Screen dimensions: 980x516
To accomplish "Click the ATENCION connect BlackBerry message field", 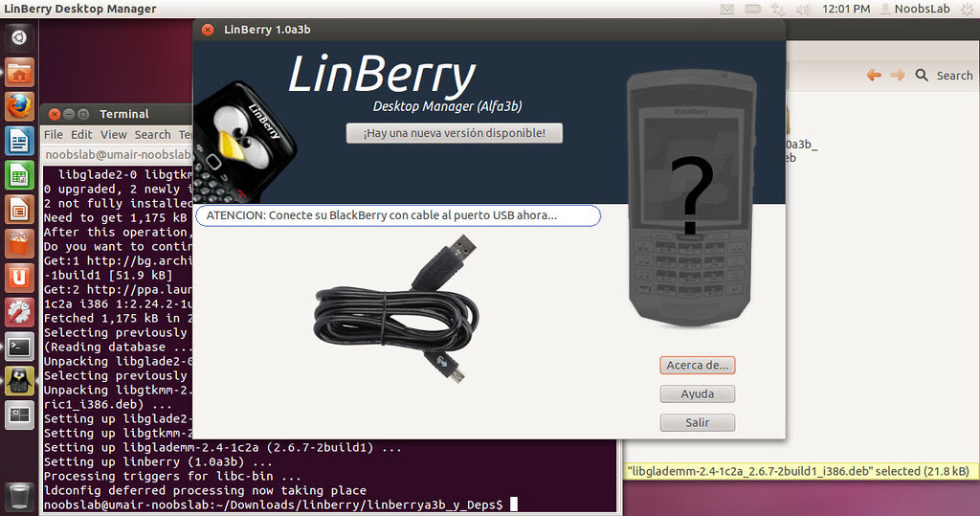I will coord(398,215).
